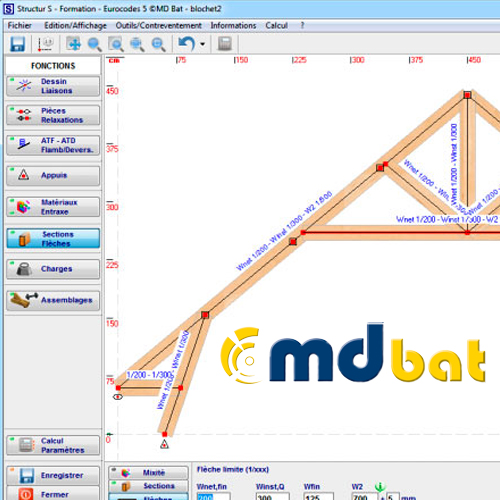
Task: Click the Assemblages button
Action: coord(53,300)
